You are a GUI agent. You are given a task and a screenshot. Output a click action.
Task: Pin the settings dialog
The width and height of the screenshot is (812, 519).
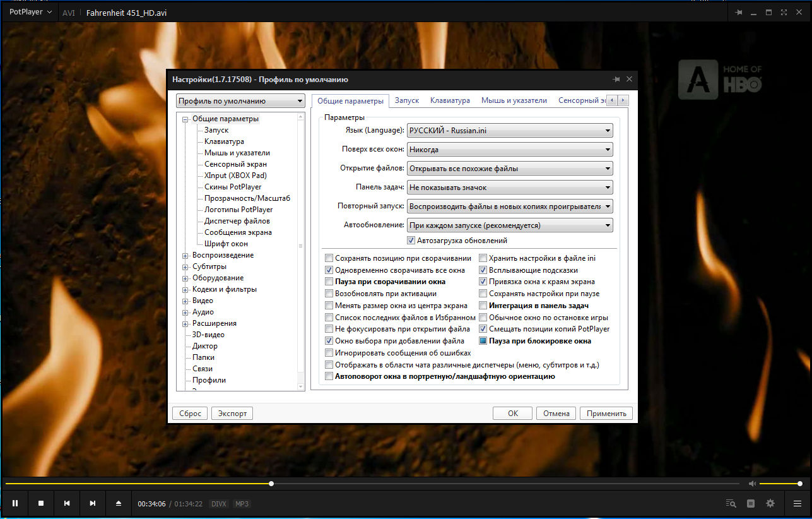(x=616, y=80)
